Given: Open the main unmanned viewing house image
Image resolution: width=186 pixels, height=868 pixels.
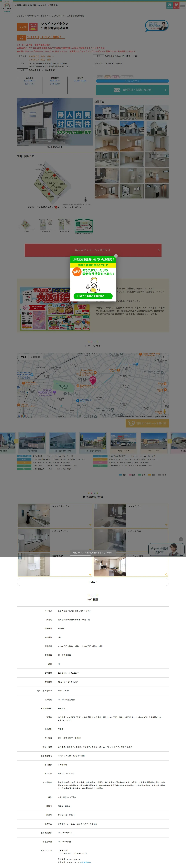Looking at the screenshot, I should click(55, 122).
